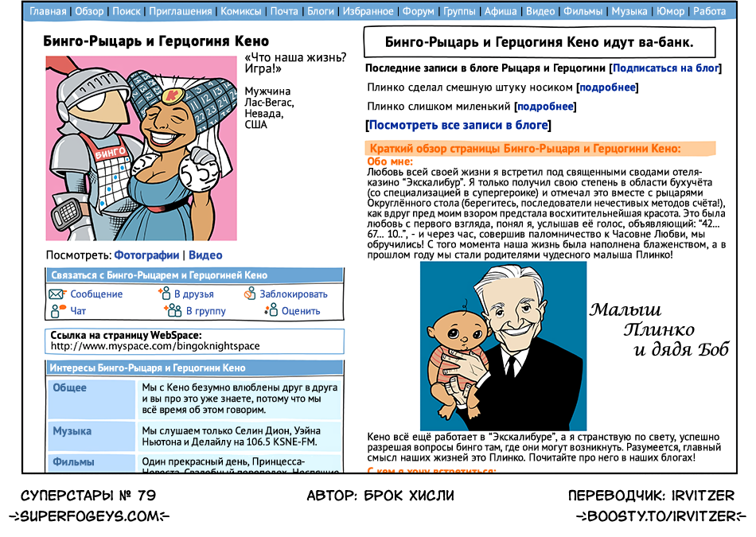The width and height of the screenshot is (756, 537).
Task: Go to Юмор in the navigation bar
Action: point(670,11)
